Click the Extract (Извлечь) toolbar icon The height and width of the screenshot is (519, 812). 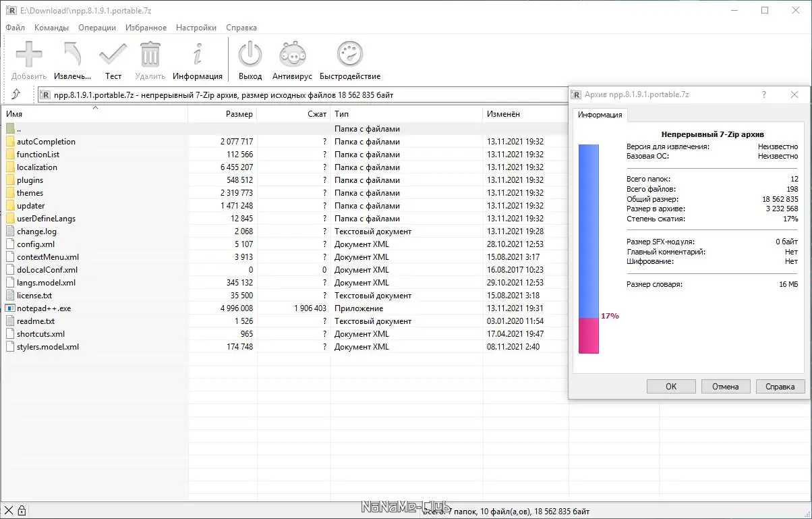72,54
